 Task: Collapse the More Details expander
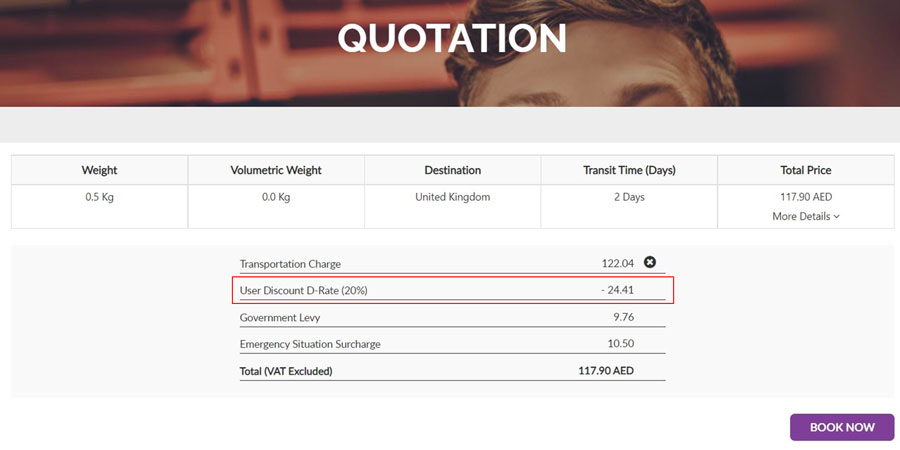click(x=805, y=216)
